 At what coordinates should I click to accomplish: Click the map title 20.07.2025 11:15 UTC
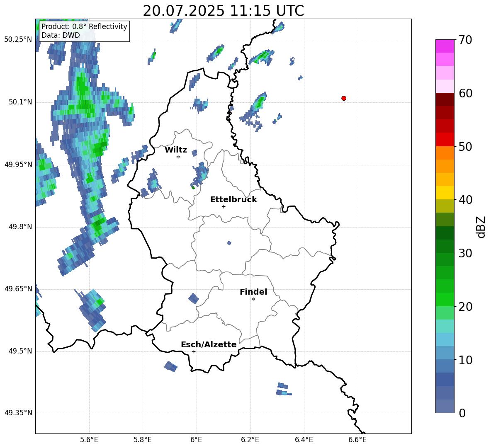point(223,11)
